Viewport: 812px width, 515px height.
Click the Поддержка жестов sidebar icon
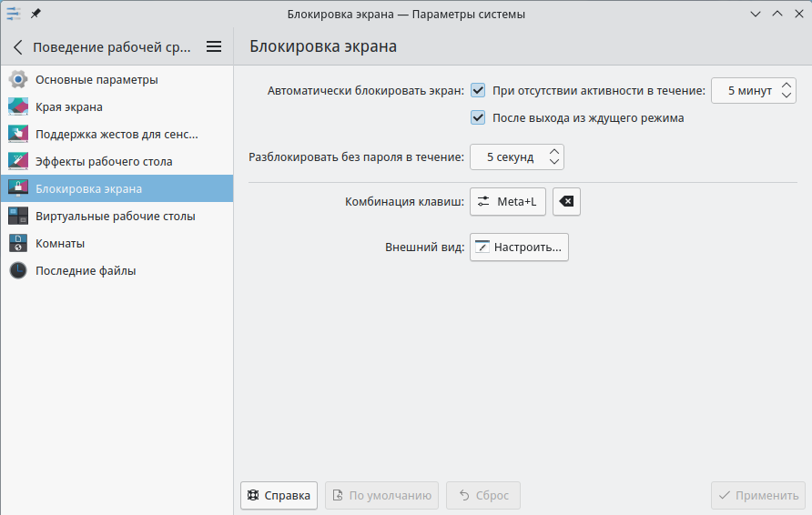(x=18, y=134)
